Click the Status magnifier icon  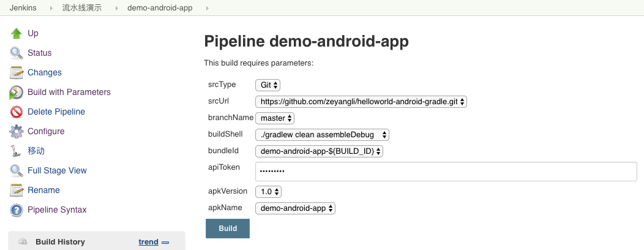[x=17, y=53]
